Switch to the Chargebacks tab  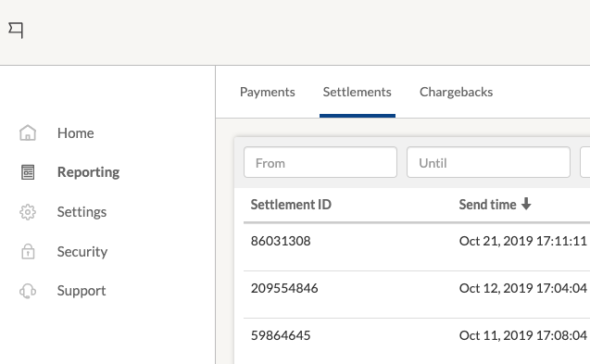coord(456,93)
